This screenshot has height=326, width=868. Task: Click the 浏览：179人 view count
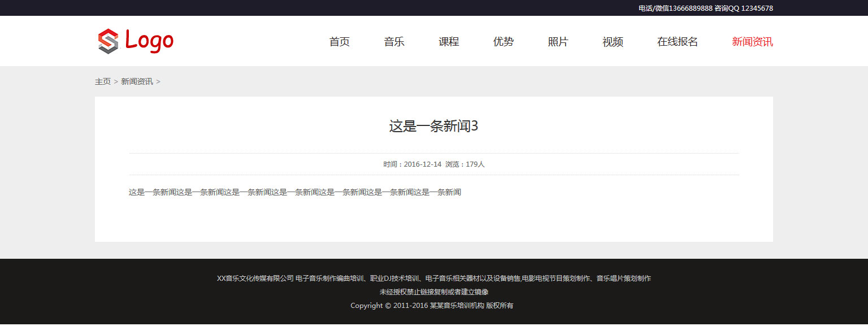tap(465, 164)
